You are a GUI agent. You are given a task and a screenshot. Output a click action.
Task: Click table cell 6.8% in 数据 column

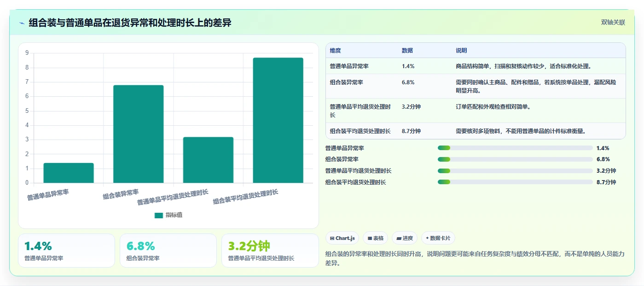coord(408,82)
